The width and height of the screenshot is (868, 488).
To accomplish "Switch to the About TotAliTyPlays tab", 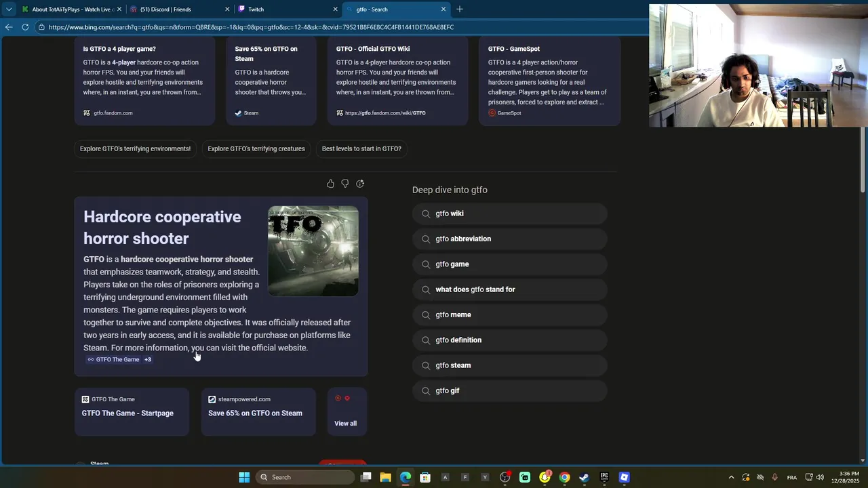I will click(x=71, y=9).
